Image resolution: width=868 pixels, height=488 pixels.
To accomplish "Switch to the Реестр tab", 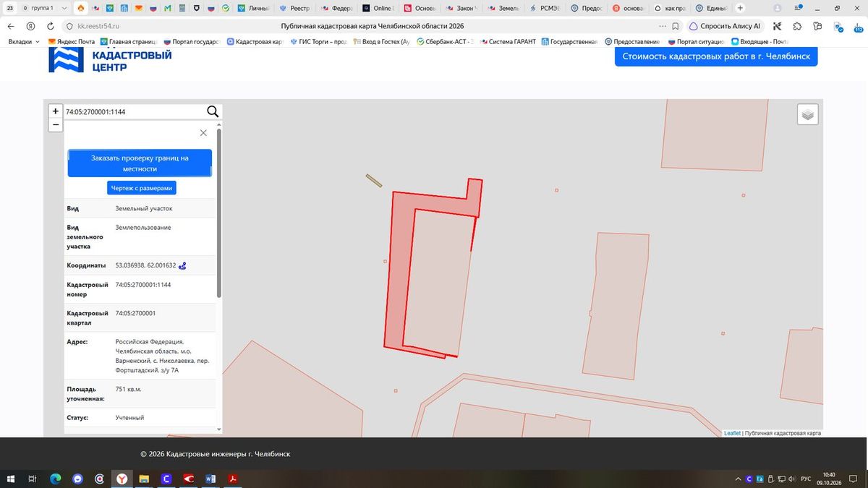I will click(297, 8).
